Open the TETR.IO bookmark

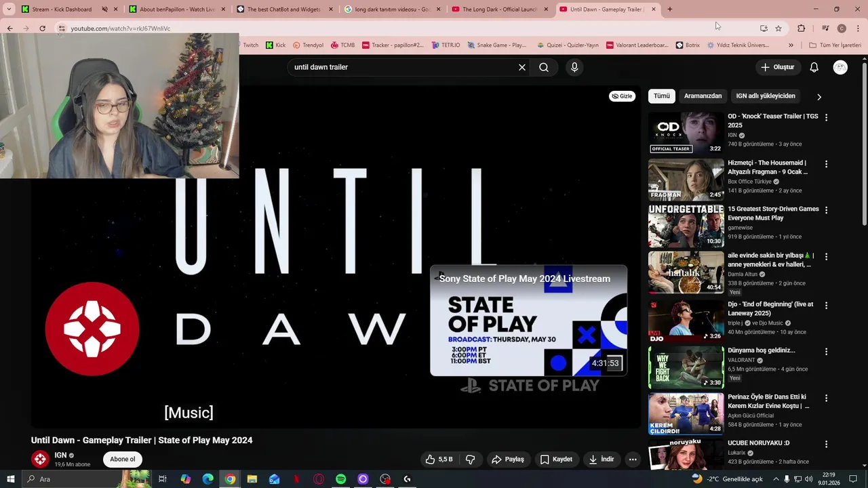click(446, 45)
